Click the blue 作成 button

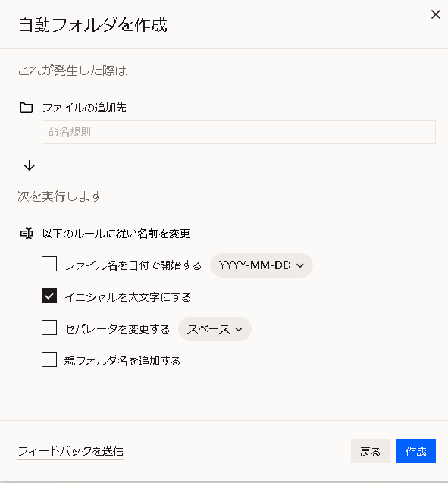coord(416,451)
